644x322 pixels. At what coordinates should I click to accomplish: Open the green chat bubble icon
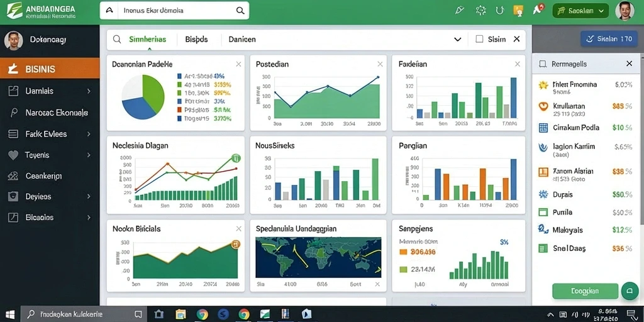(630, 291)
